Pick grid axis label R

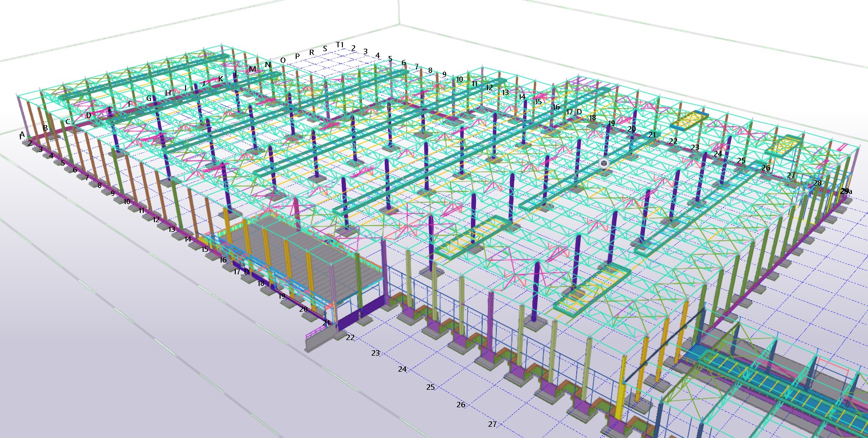tap(312, 53)
